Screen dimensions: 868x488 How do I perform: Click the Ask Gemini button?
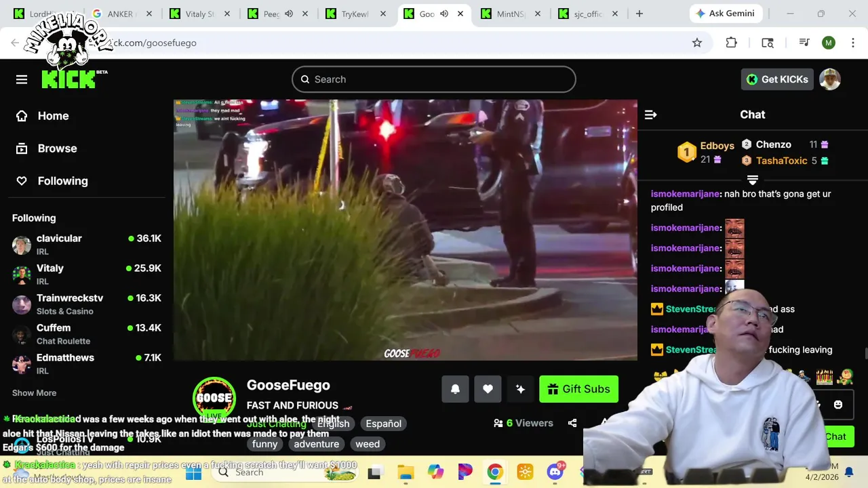(727, 14)
